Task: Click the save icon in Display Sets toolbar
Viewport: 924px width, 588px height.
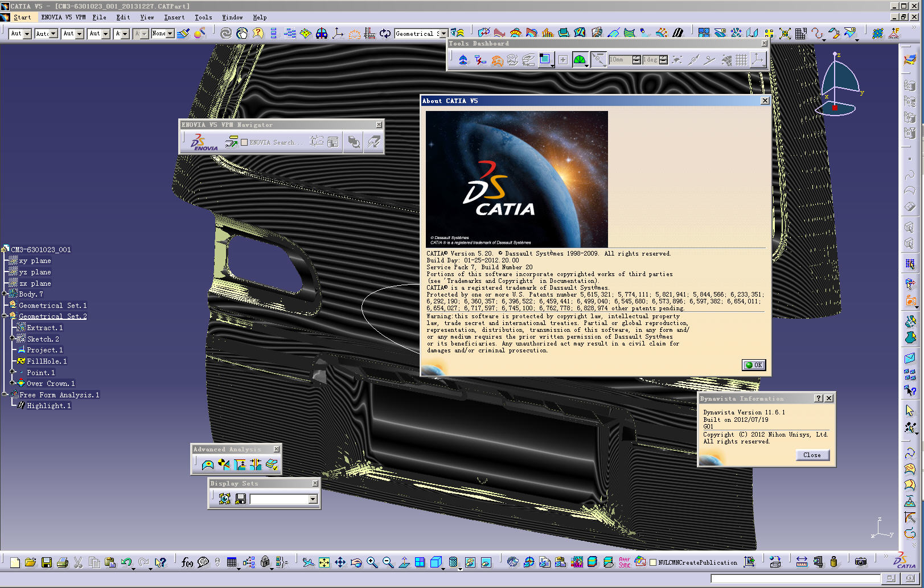Action: [240, 499]
